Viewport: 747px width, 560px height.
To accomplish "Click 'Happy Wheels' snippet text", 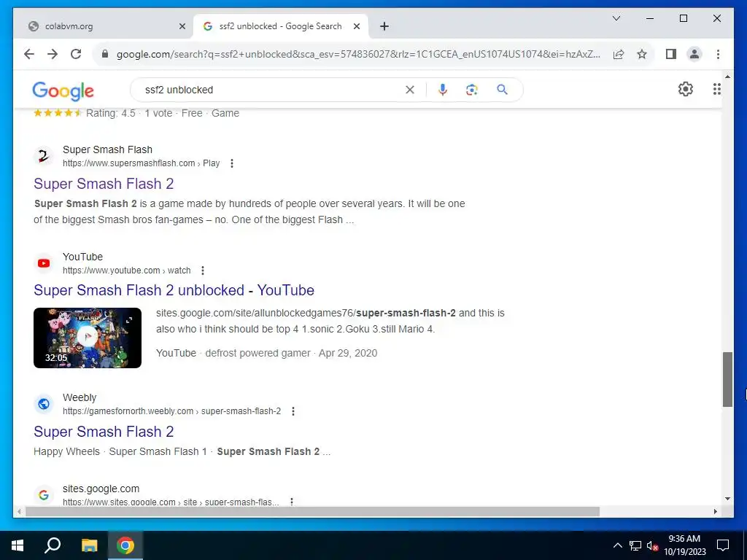I will click(66, 451).
